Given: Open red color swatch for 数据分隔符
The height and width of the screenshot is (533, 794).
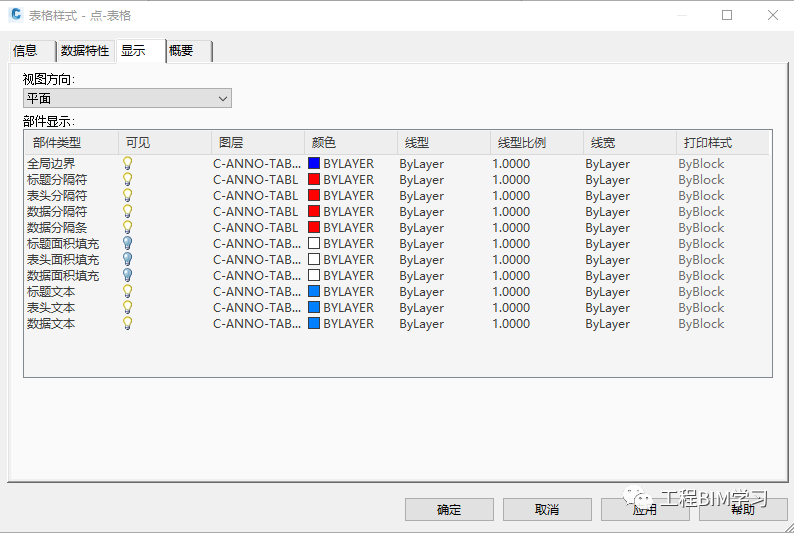Looking at the screenshot, I should [x=314, y=211].
